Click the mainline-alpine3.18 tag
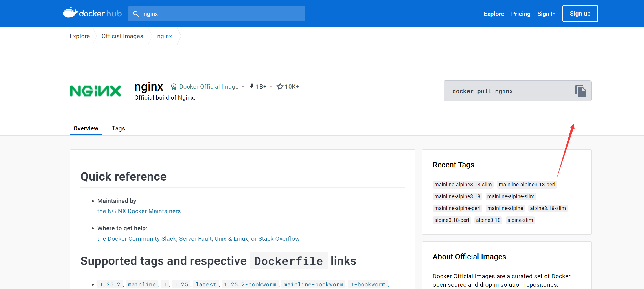This screenshot has height=289, width=644. [x=457, y=196]
